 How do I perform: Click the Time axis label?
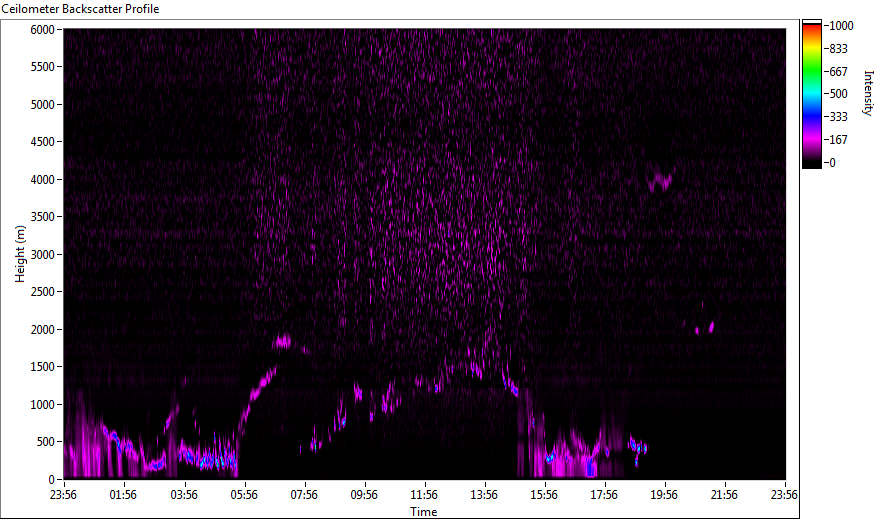point(424,511)
